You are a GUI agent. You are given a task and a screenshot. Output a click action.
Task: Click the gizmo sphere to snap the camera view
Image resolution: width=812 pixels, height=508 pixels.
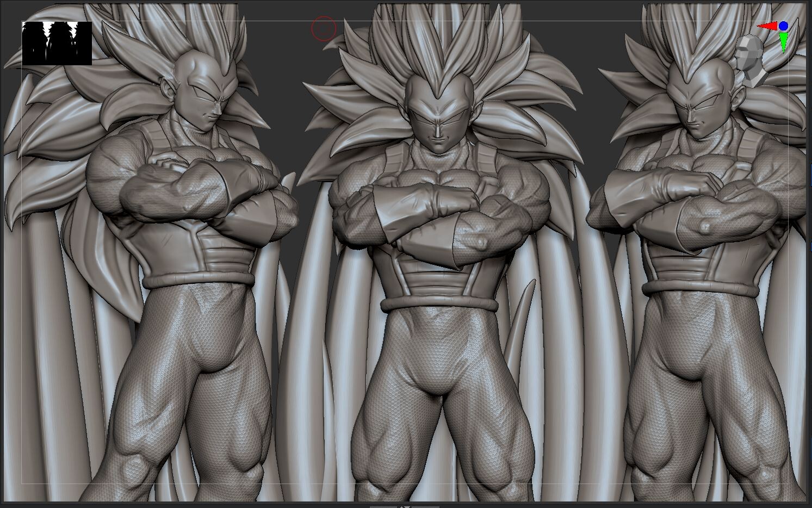(783, 25)
